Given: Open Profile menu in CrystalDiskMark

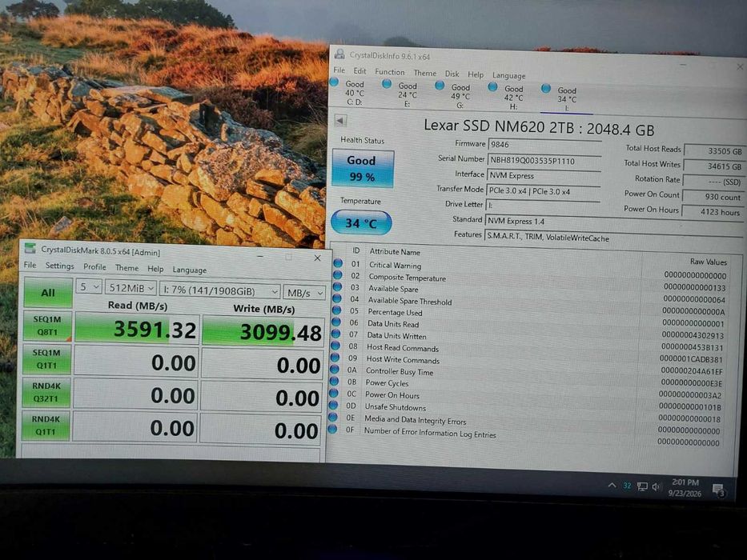Looking at the screenshot, I should (x=94, y=266).
